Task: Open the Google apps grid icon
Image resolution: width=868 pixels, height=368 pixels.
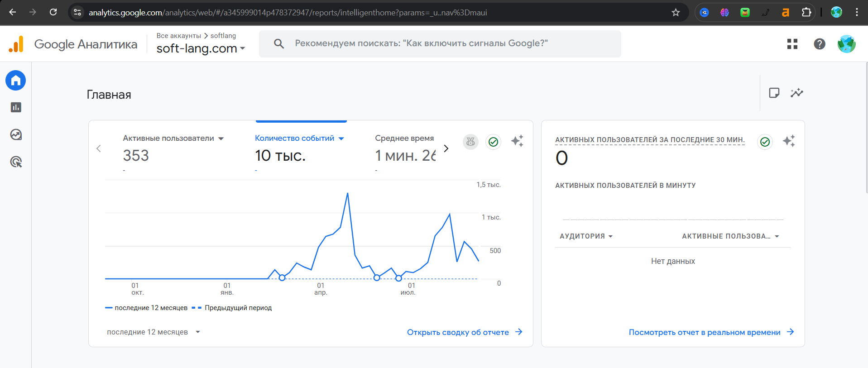Action: click(792, 44)
